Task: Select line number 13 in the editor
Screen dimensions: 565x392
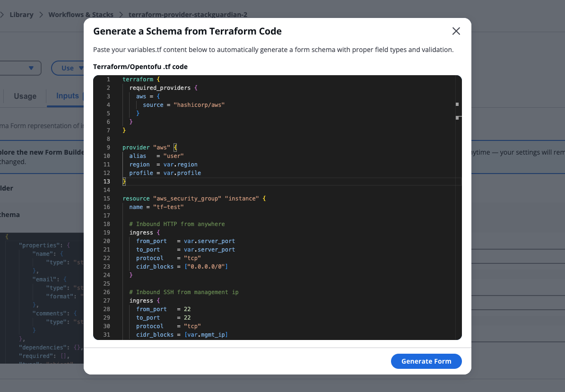Action: [106, 181]
